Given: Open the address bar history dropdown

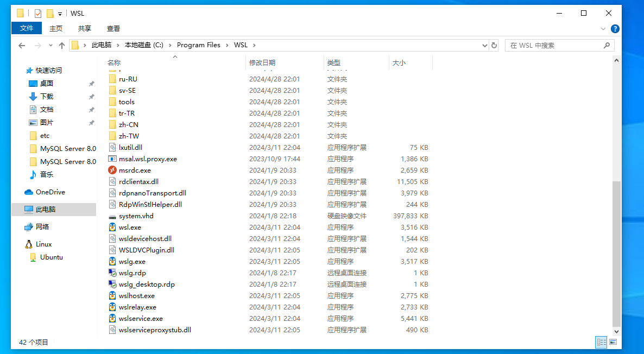Looking at the screenshot, I should [x=485, y=46].
